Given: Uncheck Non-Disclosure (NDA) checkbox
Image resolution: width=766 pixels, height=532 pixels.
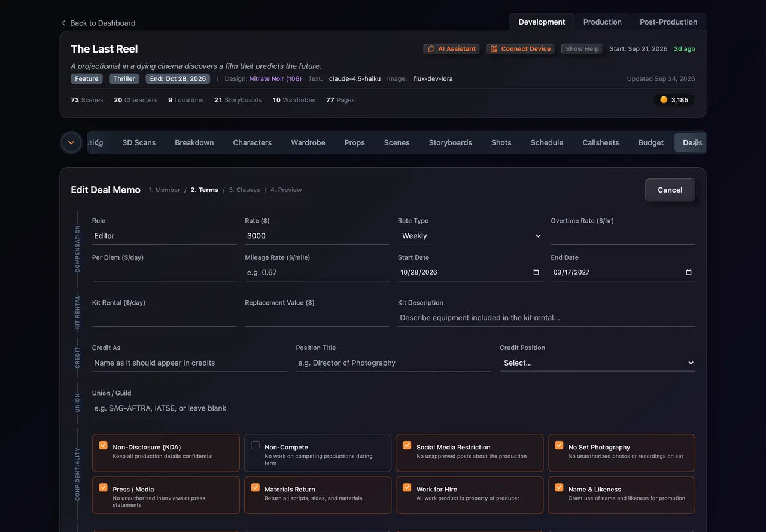Looking at the screenshot, I should coord(103,445).
